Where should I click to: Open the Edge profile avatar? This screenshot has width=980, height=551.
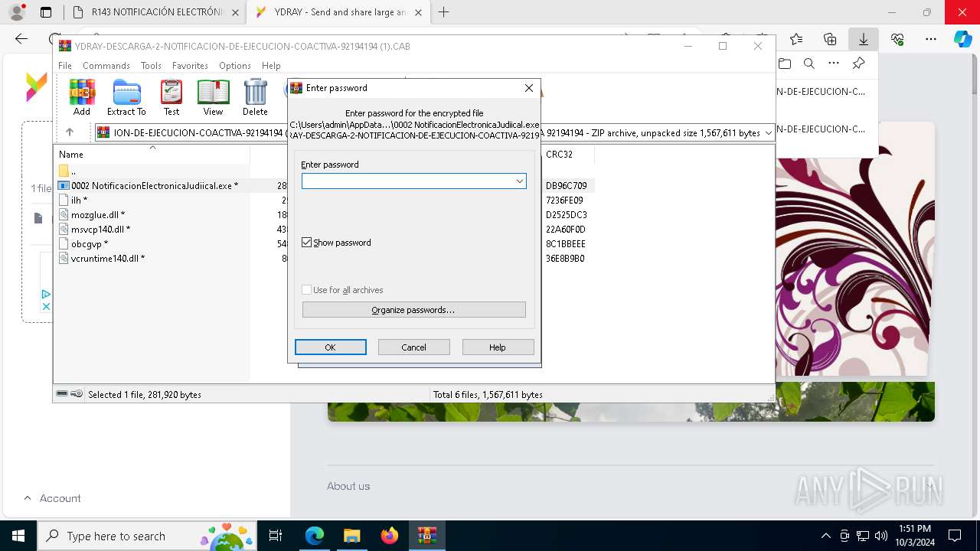[16, 12]
